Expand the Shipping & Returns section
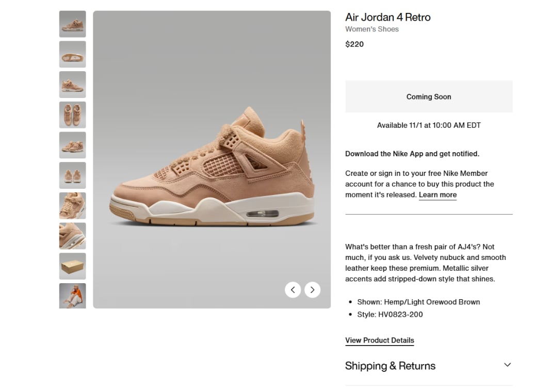Viewport: 552px width, 392px height. [x=391, y=366]
